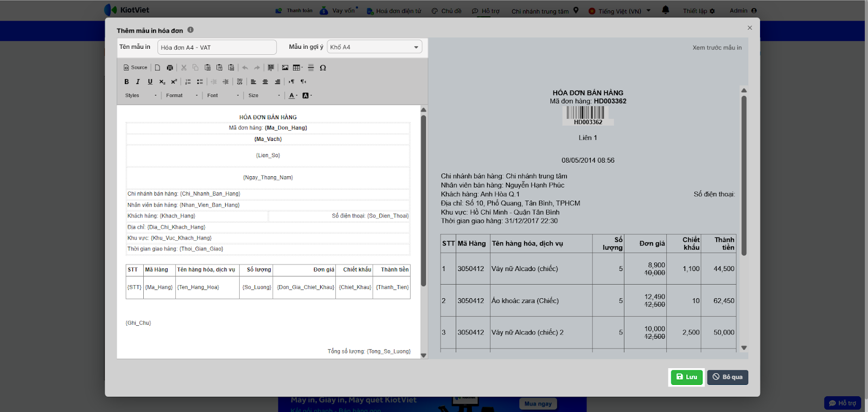
Task: Toggle superscript formatting
Action: (174, 82)
